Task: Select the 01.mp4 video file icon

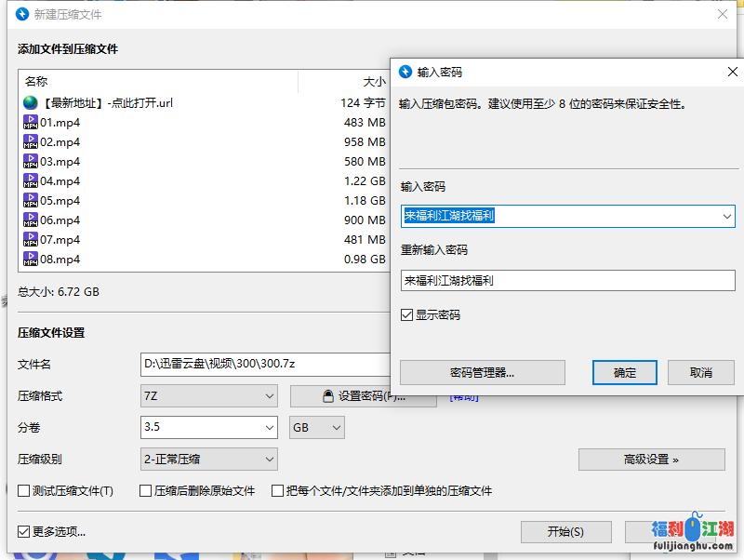Action: [31, 122]
